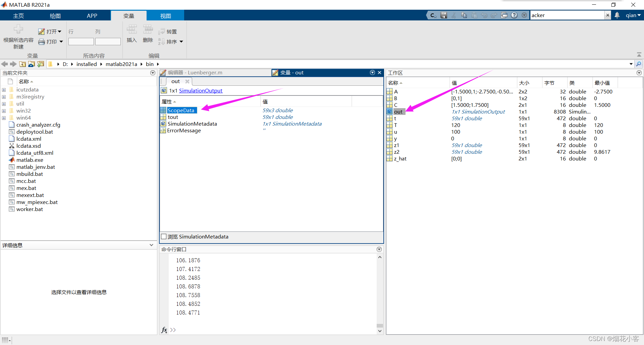Click the Insert (插入) icon
The height and width of the screenshot is (345, 644).
(x=131, y=29)
